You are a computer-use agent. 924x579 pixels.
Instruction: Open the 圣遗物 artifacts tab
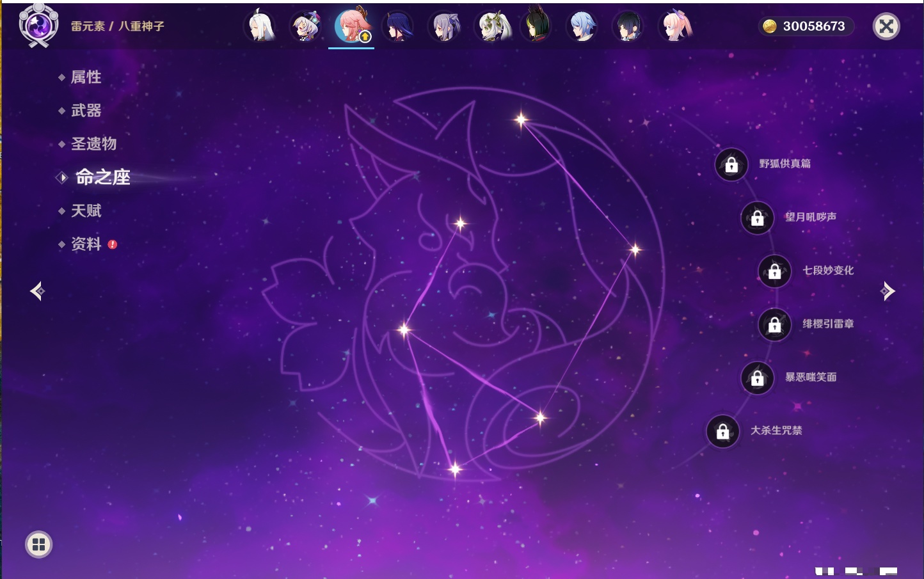tap(93, 144)
